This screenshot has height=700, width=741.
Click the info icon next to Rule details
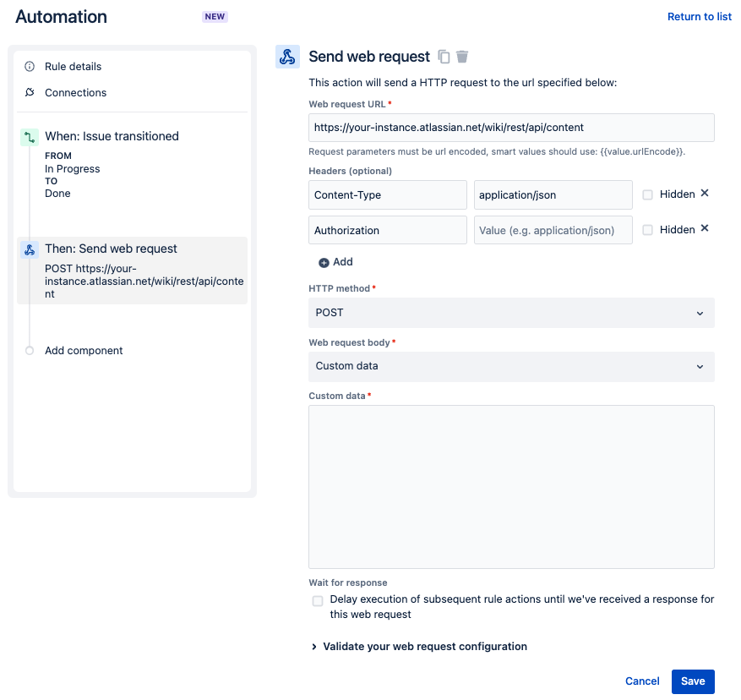point(31,66)
